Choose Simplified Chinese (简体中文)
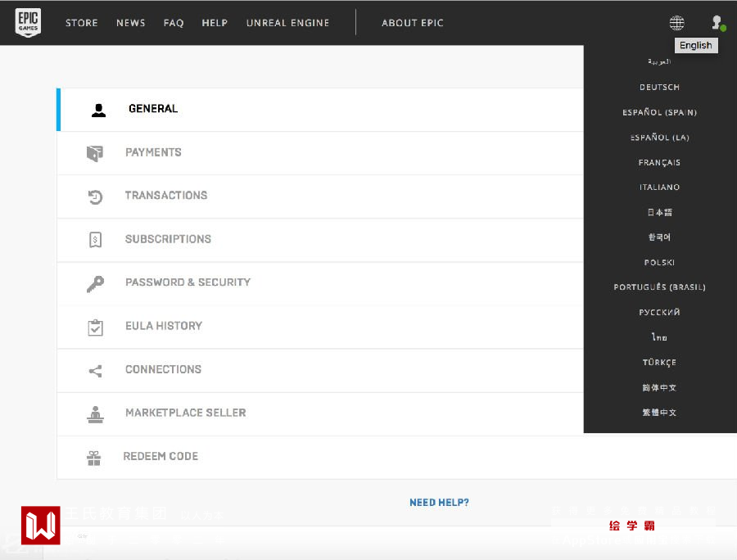737x560 pixels. point(659,387)
